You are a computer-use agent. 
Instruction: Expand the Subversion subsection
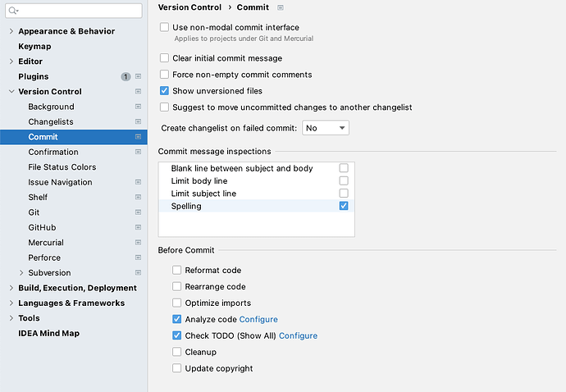click(21, 272)
